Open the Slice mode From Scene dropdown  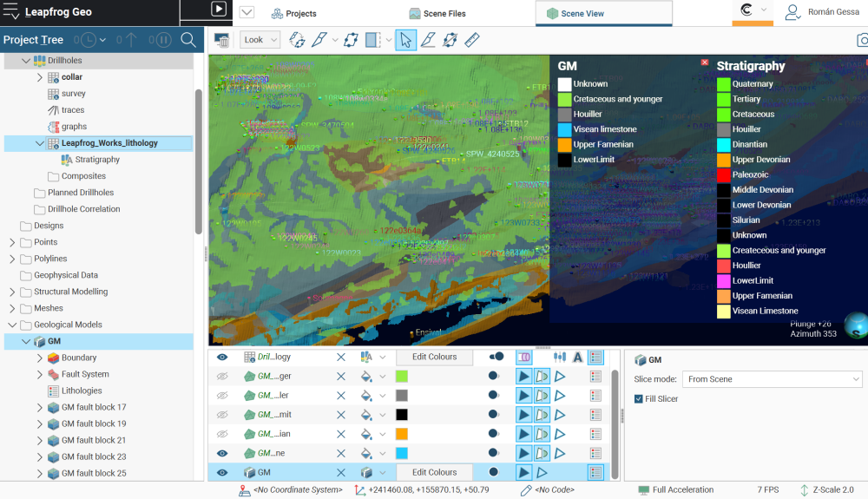pyautogui.click(x=773, y=379)
